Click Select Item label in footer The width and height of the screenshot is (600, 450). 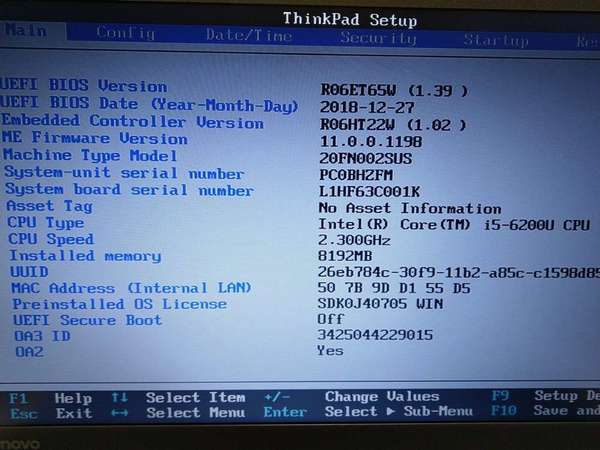(x=196, y=398)
